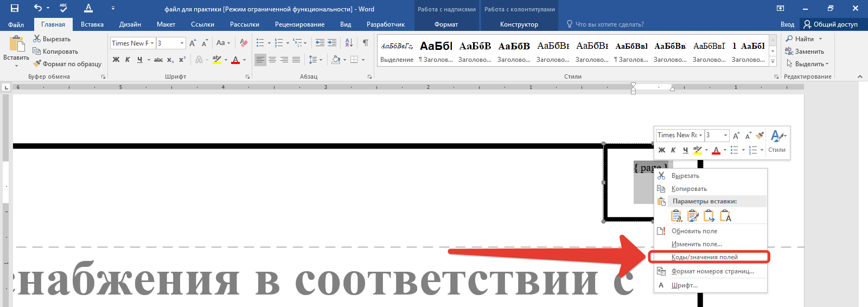Click the Clear Formatting eraser icon
This screenshot has height=307, width=868.
(x=244, y=43)
